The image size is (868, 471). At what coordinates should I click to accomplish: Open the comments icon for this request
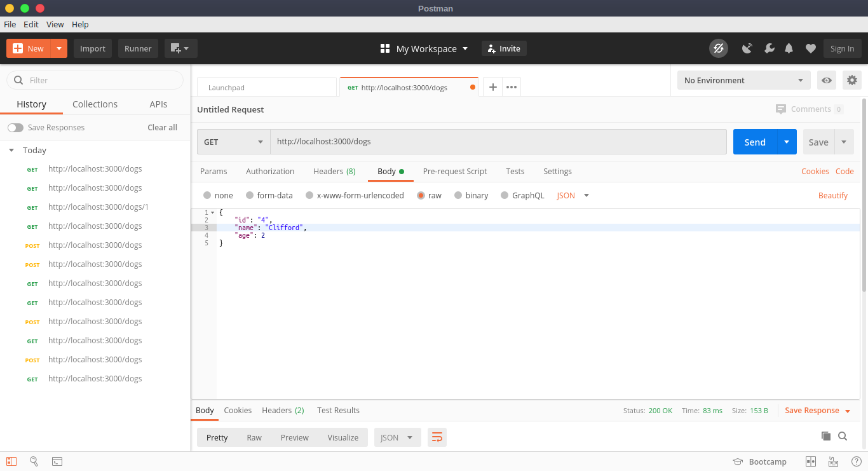(x=781, y=109)
